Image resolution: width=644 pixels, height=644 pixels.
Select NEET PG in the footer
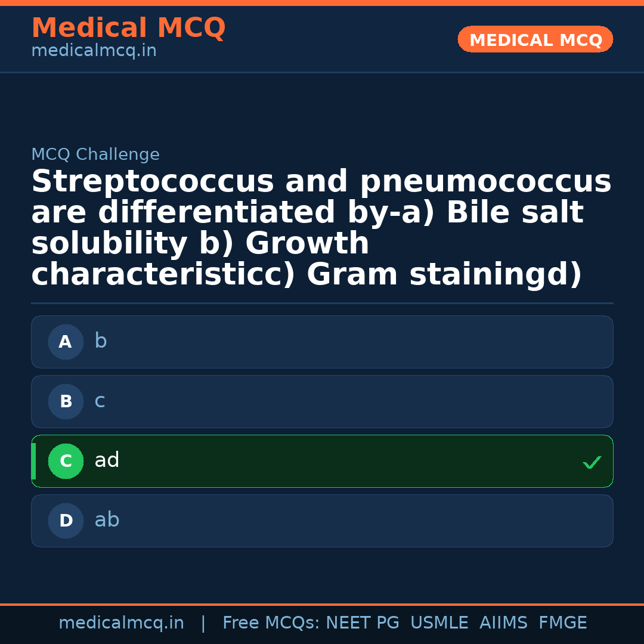point(363,623)
